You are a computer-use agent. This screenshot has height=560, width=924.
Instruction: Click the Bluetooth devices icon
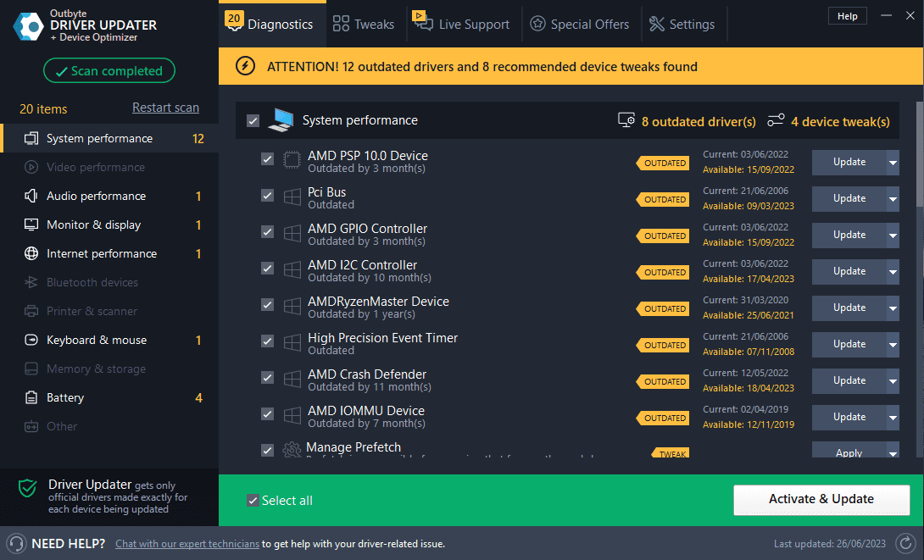31,283
